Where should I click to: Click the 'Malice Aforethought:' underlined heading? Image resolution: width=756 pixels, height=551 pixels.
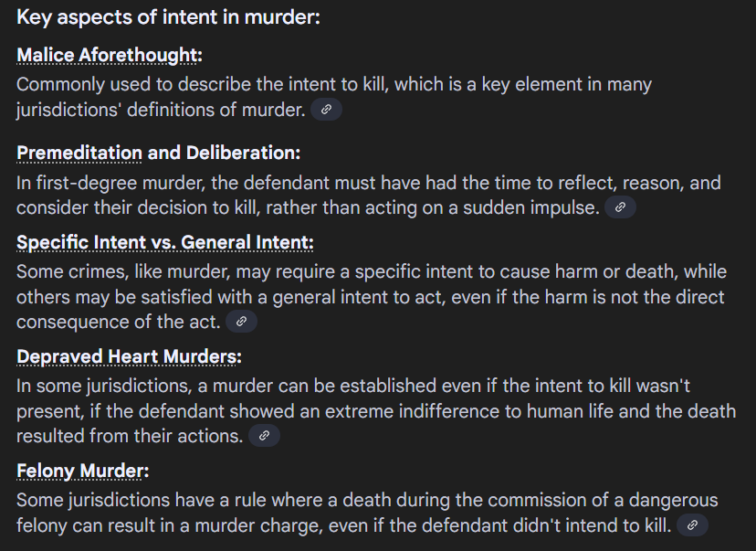point(110,55)
